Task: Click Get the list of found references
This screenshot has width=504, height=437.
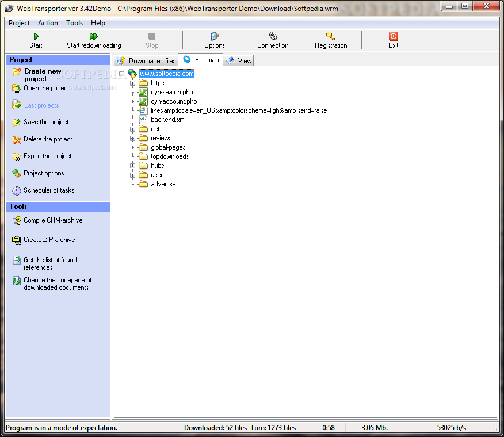Action: tap(50, 264)
